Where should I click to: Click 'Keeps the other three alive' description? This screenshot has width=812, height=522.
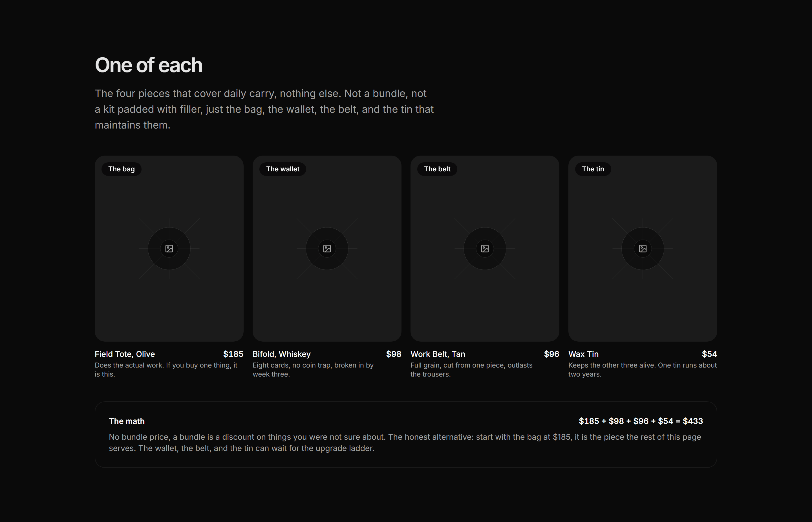[x=643, y=370]
